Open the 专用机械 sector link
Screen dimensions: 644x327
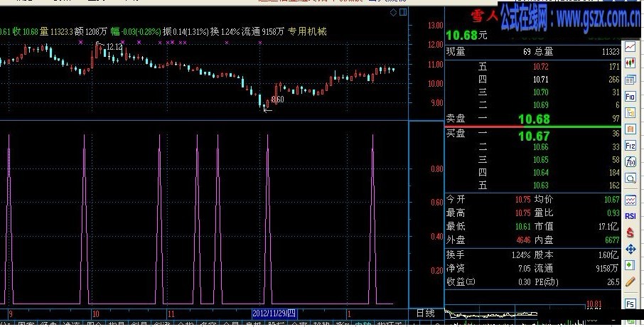307,31
